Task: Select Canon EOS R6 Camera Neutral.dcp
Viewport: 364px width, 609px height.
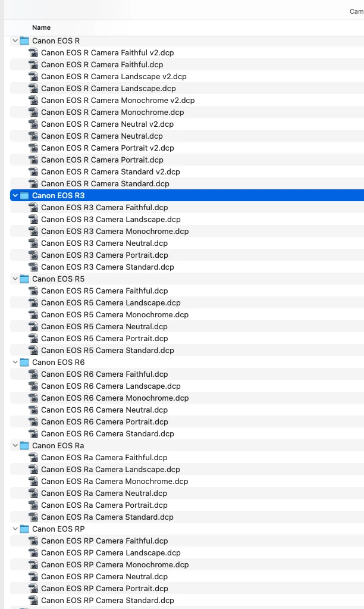Action: (x=105, y=410)
